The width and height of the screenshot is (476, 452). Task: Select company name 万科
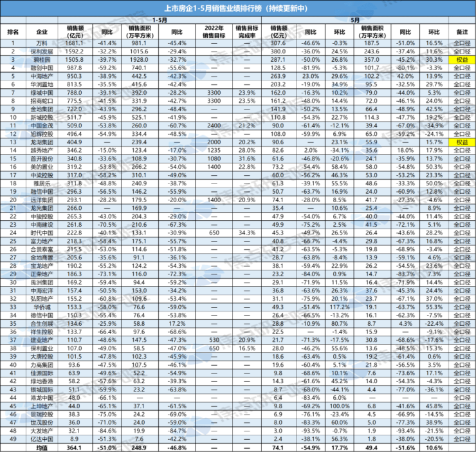coord(42,43)
